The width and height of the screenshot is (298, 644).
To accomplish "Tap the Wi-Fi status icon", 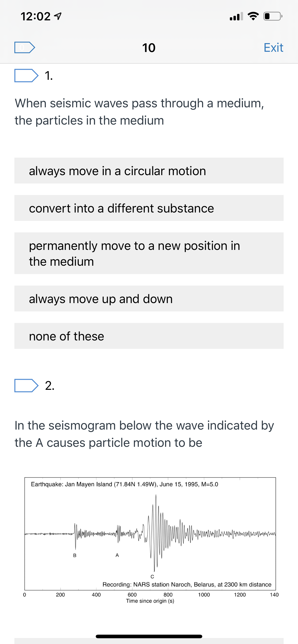I will tap(253, 16).
